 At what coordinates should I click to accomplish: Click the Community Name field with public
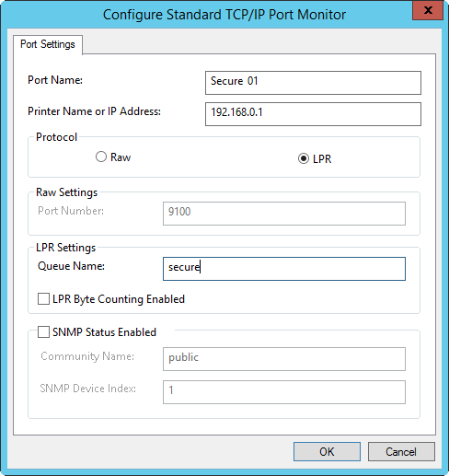coord(284,359)
